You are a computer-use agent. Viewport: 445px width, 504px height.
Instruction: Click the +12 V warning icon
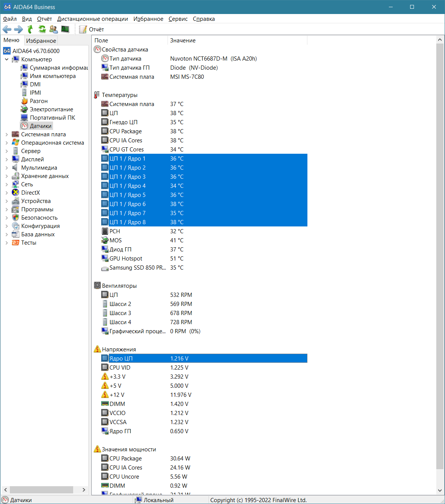pyautogui.click(x=105, y=395)
